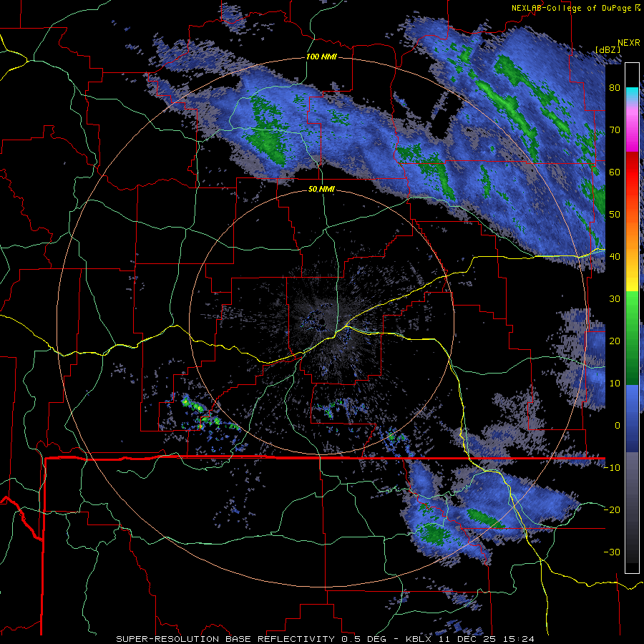Click the dBZ unit label above color scale

point(608,49)
